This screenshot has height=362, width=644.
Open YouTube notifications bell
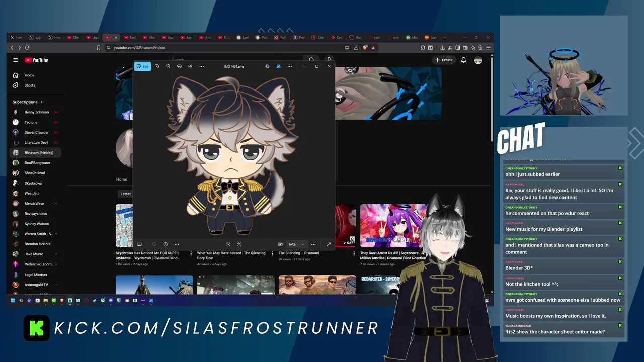point(463,60)
